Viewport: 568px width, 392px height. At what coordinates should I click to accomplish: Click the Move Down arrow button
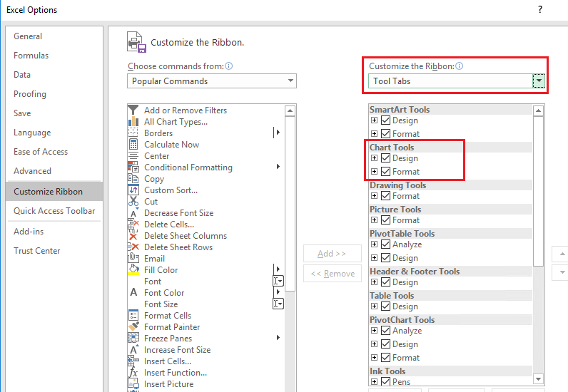coord(560,272)
